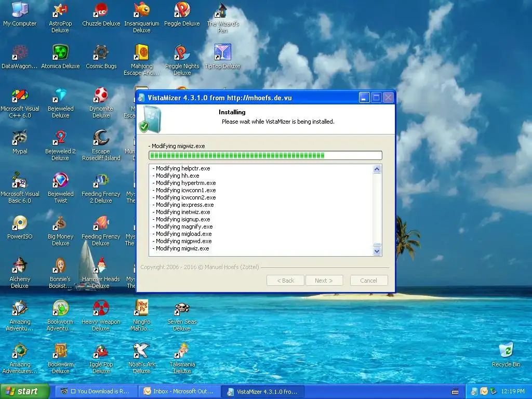The height and width of the screenshot is (399, 532).
Task: Click the system tray clock
Action: (513, 392)
